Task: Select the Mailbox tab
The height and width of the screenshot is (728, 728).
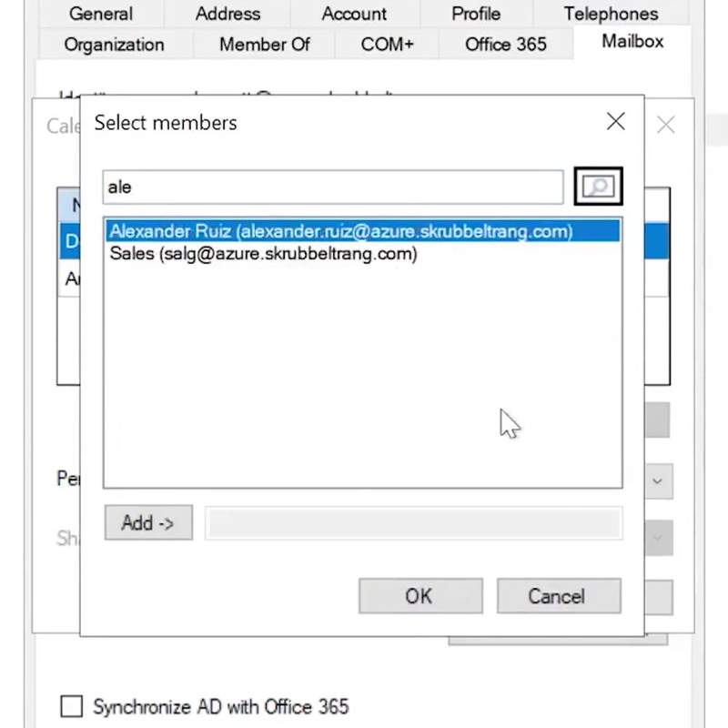Action: coord(632,42)
